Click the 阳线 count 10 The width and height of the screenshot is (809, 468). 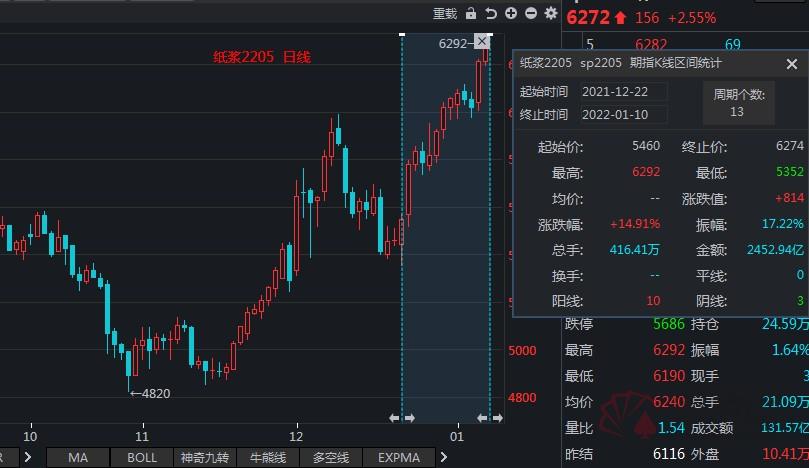point(653,301)
